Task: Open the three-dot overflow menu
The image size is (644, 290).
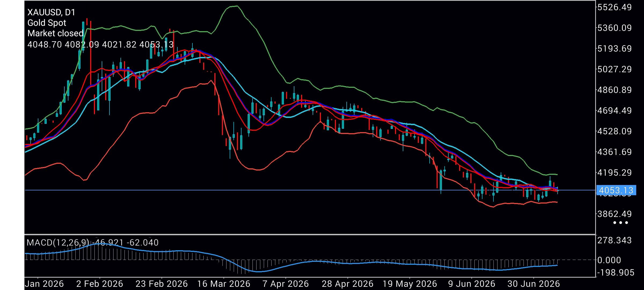Action: (x=621, y=223)
